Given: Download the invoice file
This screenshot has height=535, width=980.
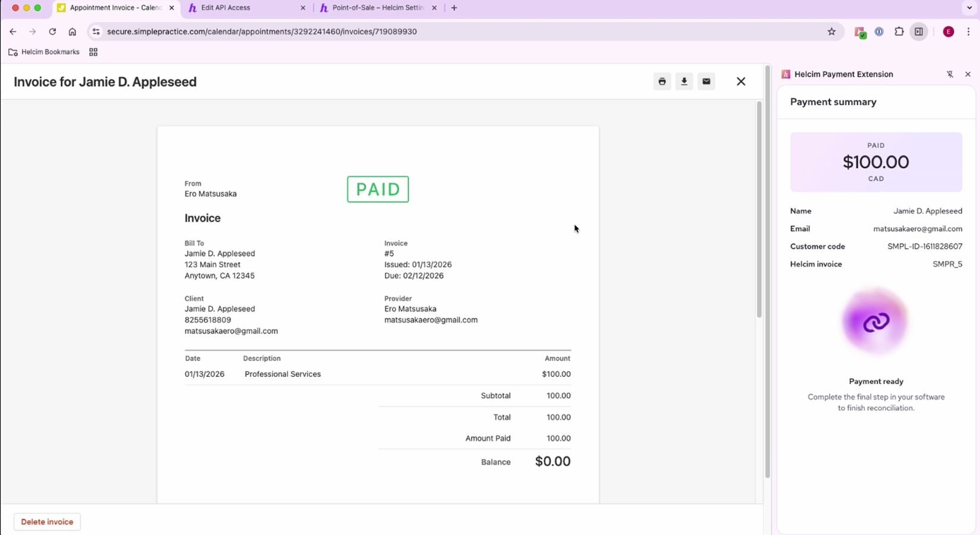Looking at the screenshot, I should pyautogui.click(x=684, y=81).
